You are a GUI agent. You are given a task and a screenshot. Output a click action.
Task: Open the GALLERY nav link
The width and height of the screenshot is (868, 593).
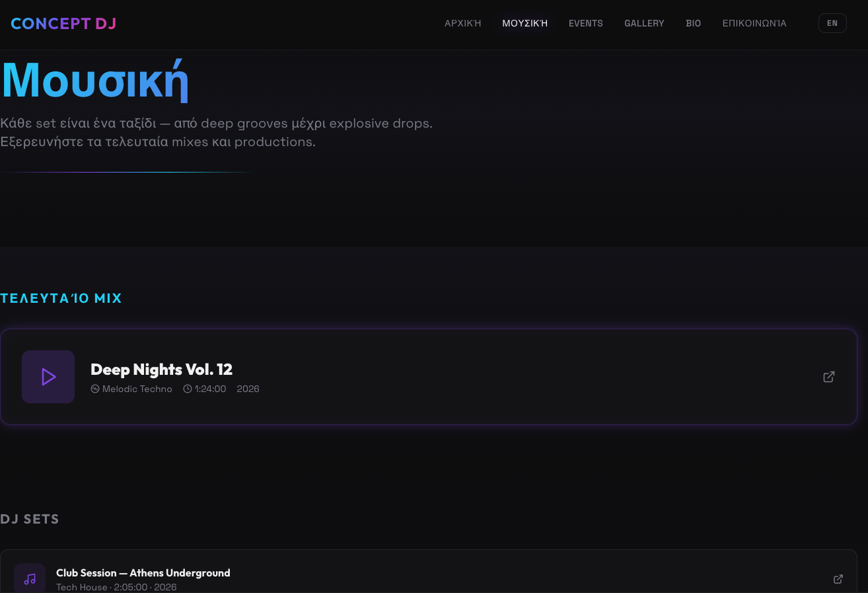point(644,23)
